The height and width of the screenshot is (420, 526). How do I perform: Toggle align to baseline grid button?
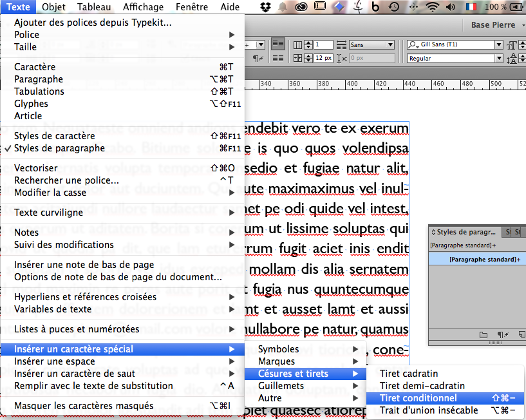pos(277,59)
